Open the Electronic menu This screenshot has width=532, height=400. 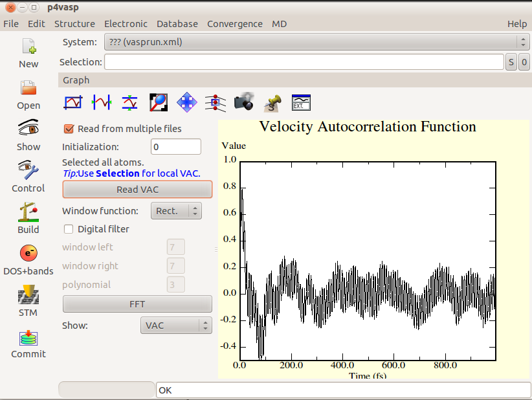[x=126, y=24]
